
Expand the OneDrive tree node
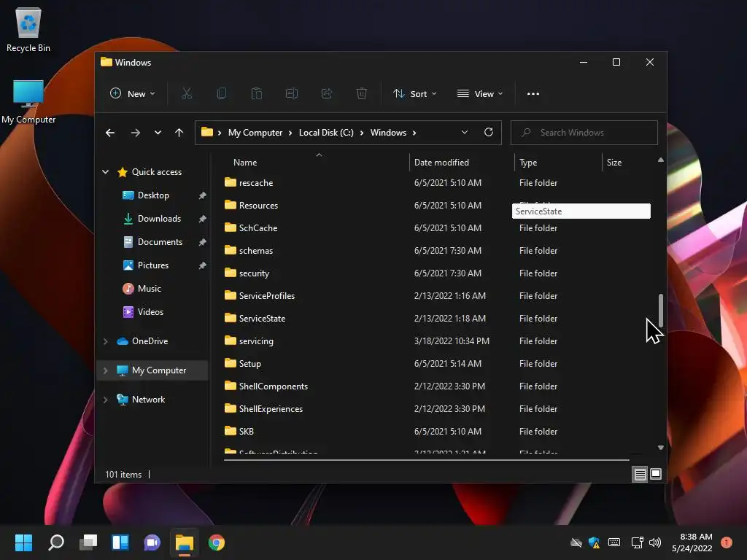106,341
